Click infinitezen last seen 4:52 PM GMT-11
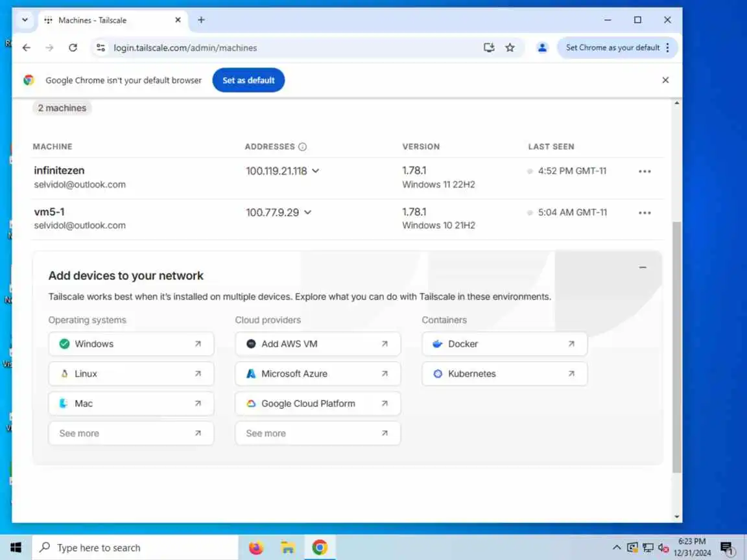This screenshot has width=747, height=560. click(572, 171)
